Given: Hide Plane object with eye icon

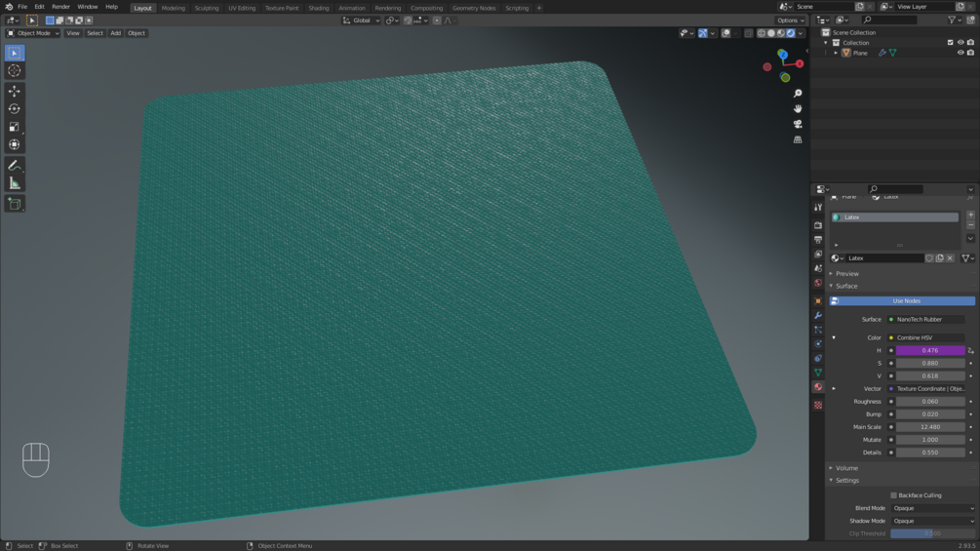Looking at the screenshot, I should 960,53.
